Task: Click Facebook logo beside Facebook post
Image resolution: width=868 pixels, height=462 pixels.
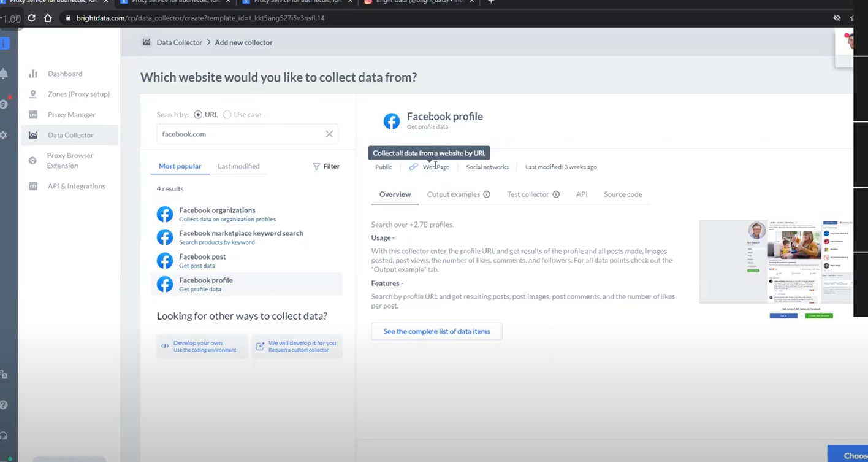Action: (x=165, y=261)
